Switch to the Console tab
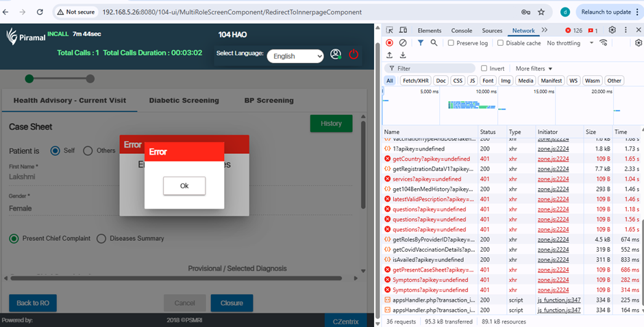 [x=461, y=30]
